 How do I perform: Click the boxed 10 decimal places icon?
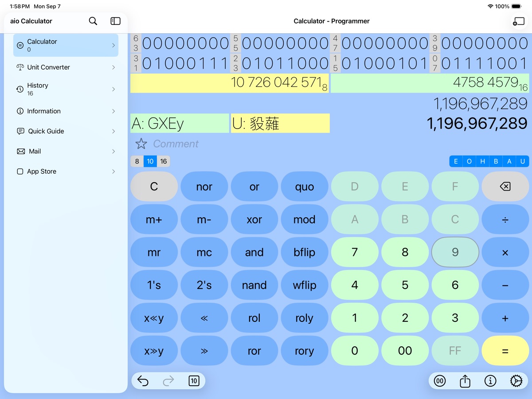pos(194,381)
